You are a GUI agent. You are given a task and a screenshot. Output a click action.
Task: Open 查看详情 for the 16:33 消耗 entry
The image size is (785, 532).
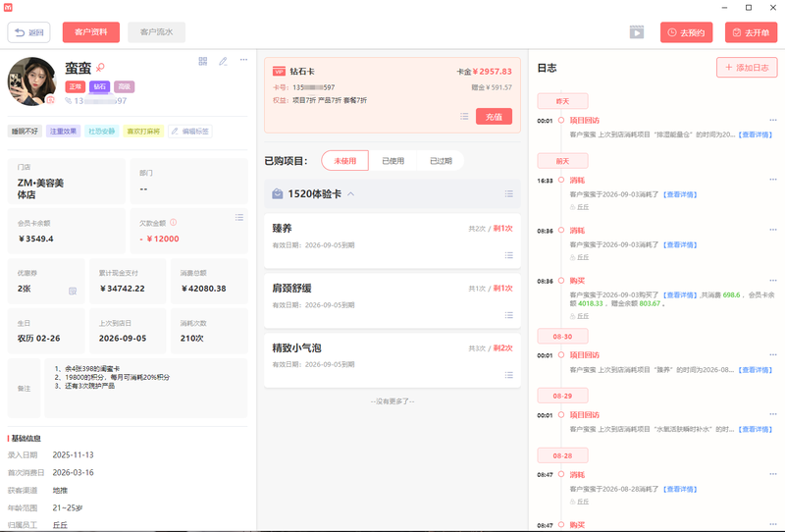[x=680, y=194]
